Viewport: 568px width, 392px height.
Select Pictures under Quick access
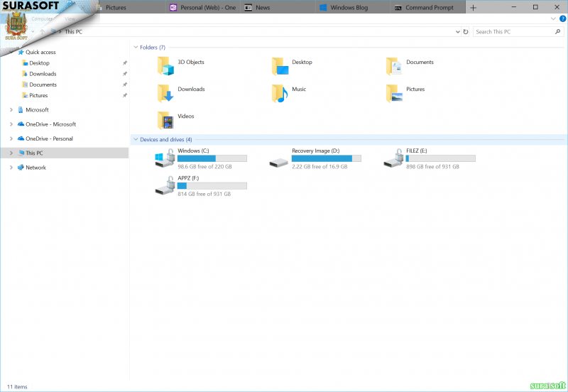coord(38,96)
